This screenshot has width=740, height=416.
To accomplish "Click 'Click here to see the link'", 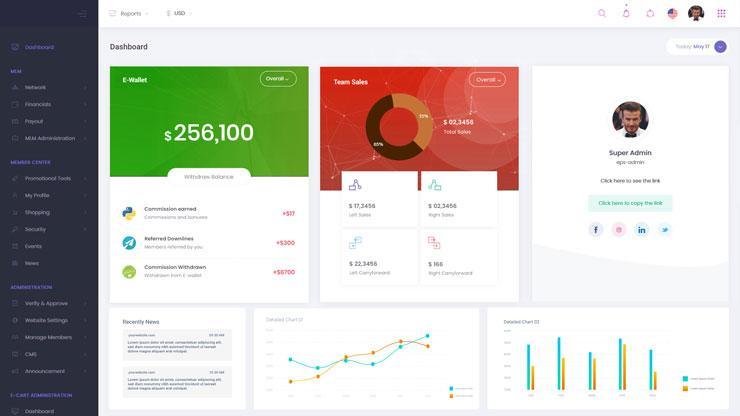I will point(630,181).
